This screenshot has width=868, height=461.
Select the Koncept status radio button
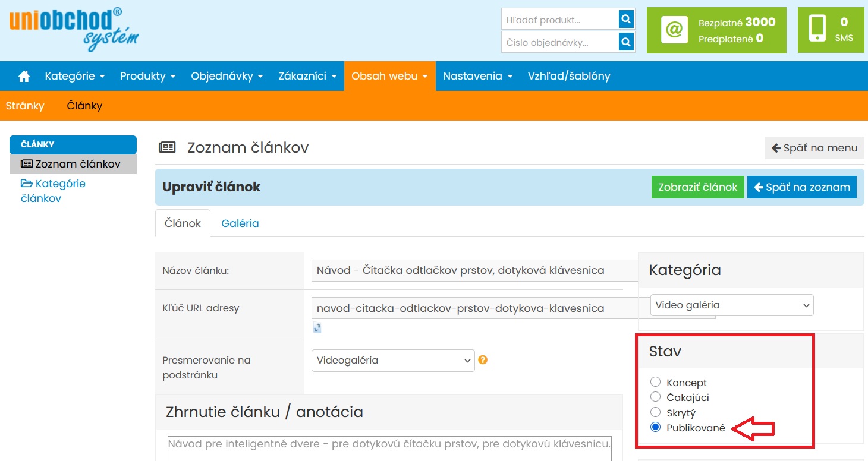(x=655, y=382)
